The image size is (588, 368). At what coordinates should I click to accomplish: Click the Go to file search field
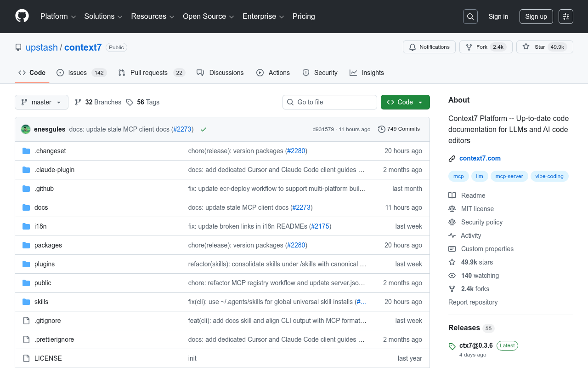(x=329, y=102)
